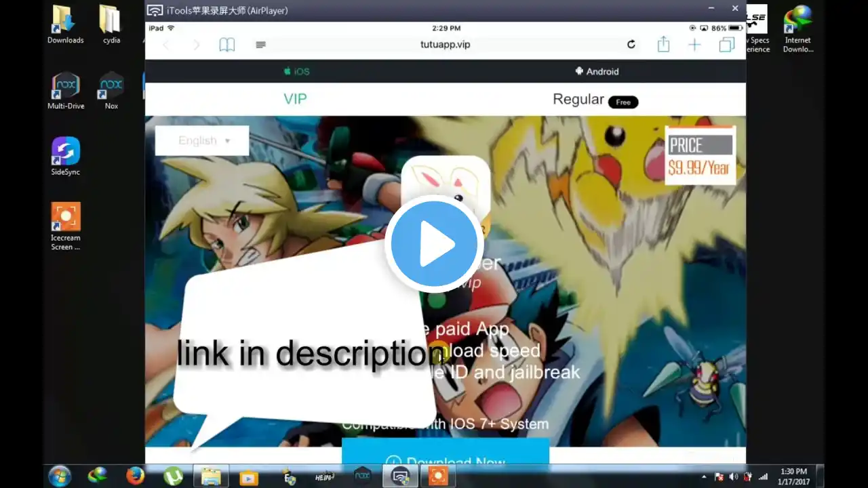Launch the Nox desktop shortcut
Viewport: 868px width, 488px height.
[x=111, y=91]
